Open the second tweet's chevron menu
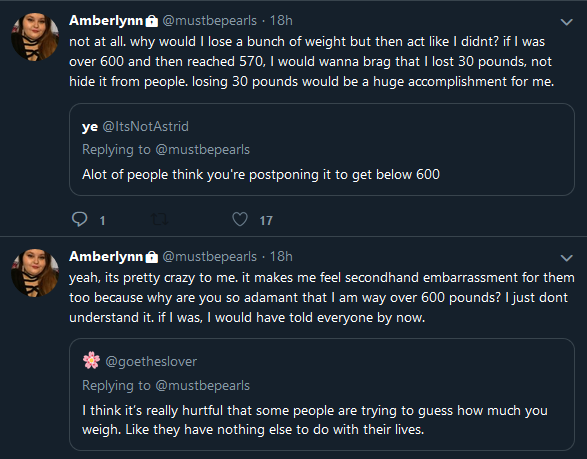Viewport: 587px width, 459px height. point(566,258)
